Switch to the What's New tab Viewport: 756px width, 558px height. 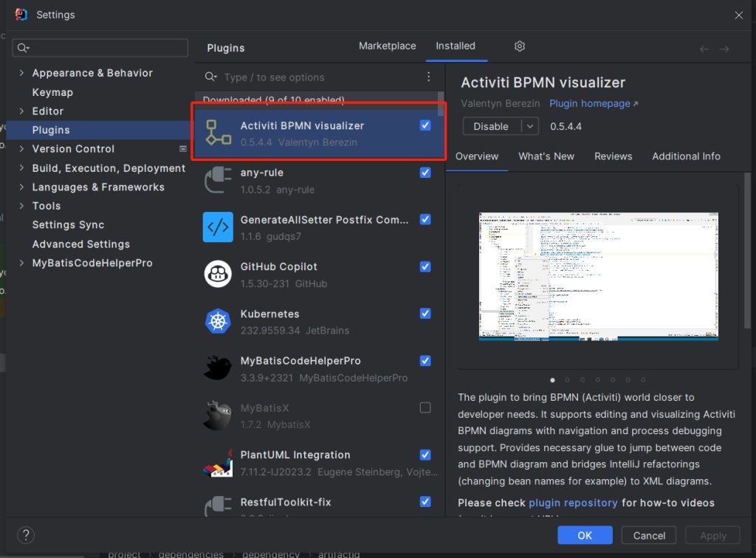[546, 156]
